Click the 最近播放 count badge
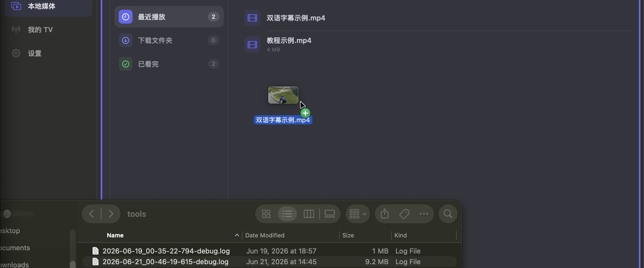This screenshot has height=268, width=644. click(214, 17)
